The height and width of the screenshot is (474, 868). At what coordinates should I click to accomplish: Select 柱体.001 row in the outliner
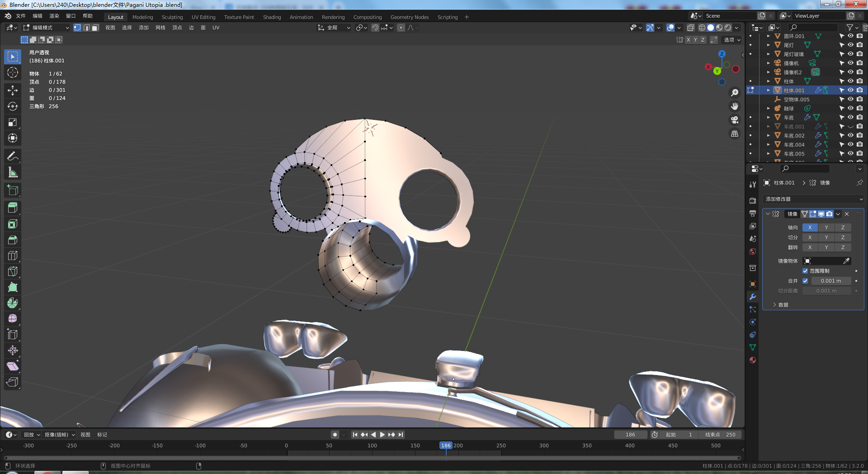[x=806, y=90]
